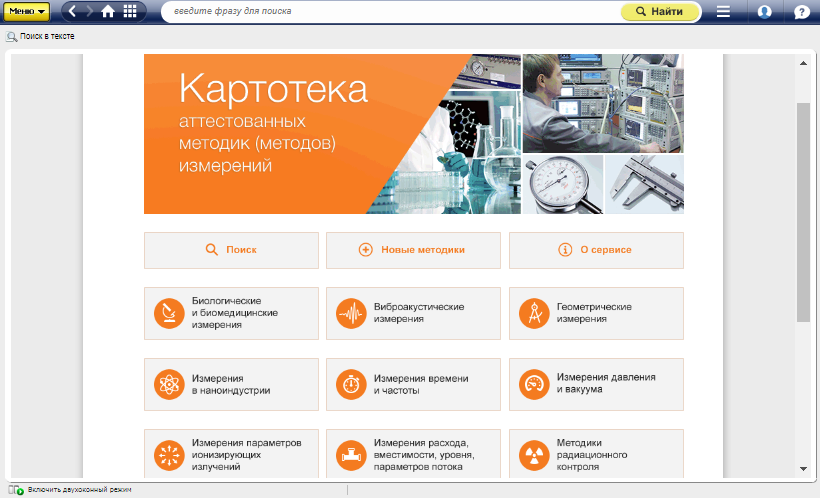The width and height of the screenshot is (820, 498).
Task: Enable two-window mode in status bar
Action: pyautogui.click(x=73, y=490)
